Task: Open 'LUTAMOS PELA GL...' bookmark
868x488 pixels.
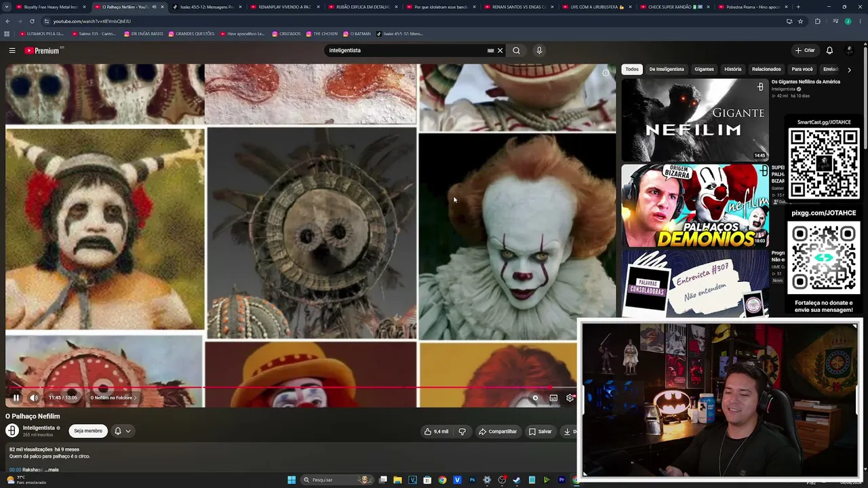Action: [42, 34]
